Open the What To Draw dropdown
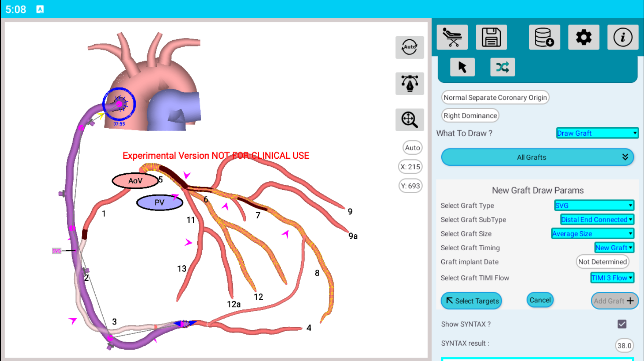Image resolution: width=644 pixels, height=361 pixels. 597,133
